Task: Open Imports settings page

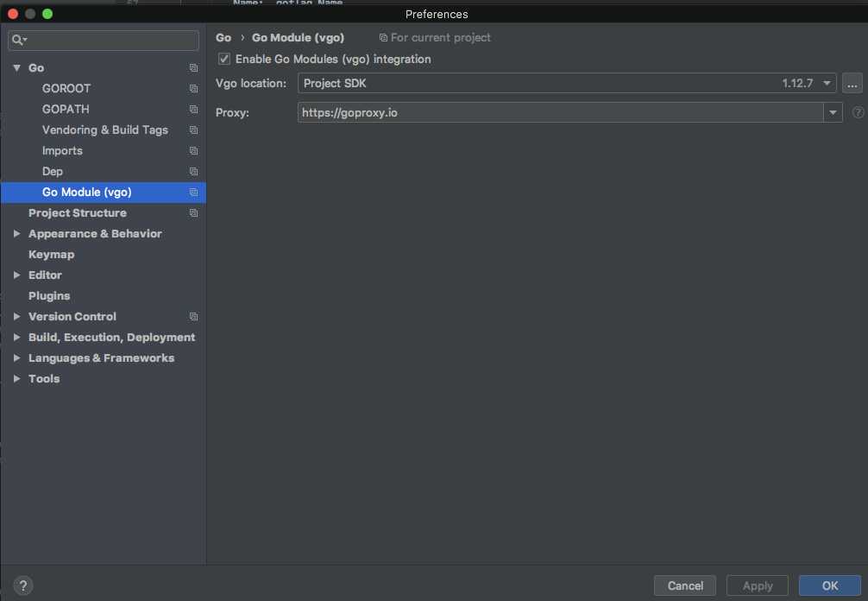Action: pos(62,150)
